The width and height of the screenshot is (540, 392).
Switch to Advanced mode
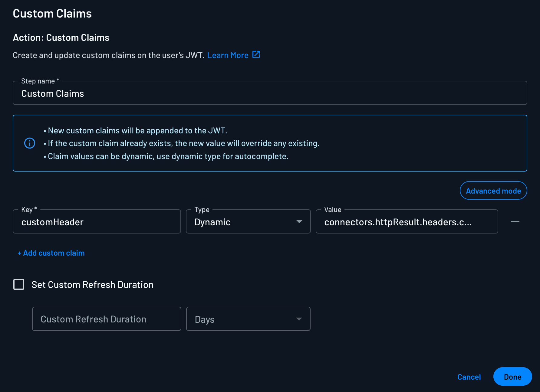click(493, 191)
